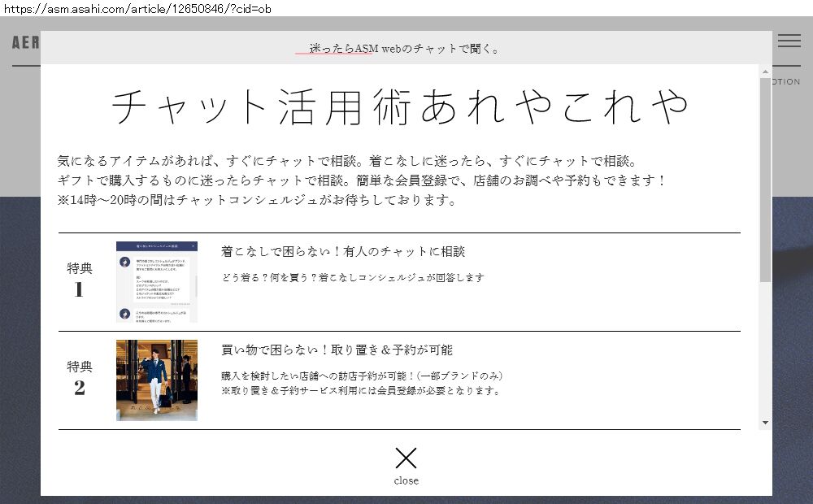Viewport: 813px width, 504px height.
Task: Click the X icon to close the popup
Action: tap(406, 458)
